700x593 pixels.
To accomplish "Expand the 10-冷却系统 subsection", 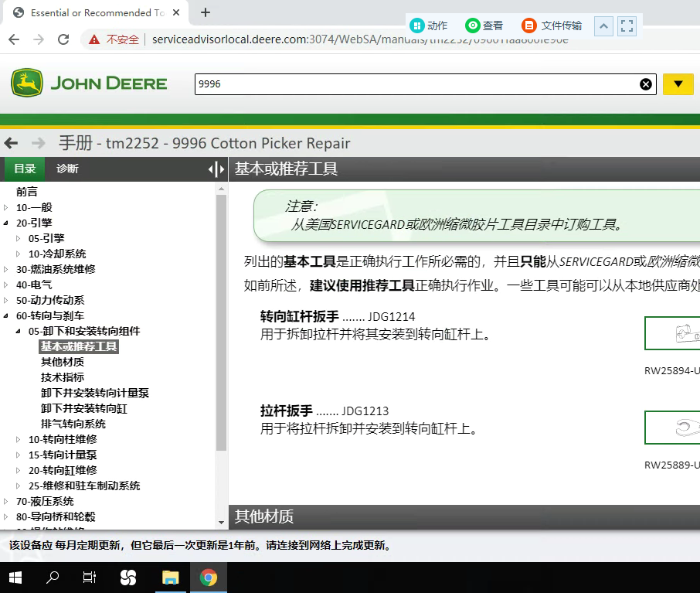I will click(x=19, y=254).
